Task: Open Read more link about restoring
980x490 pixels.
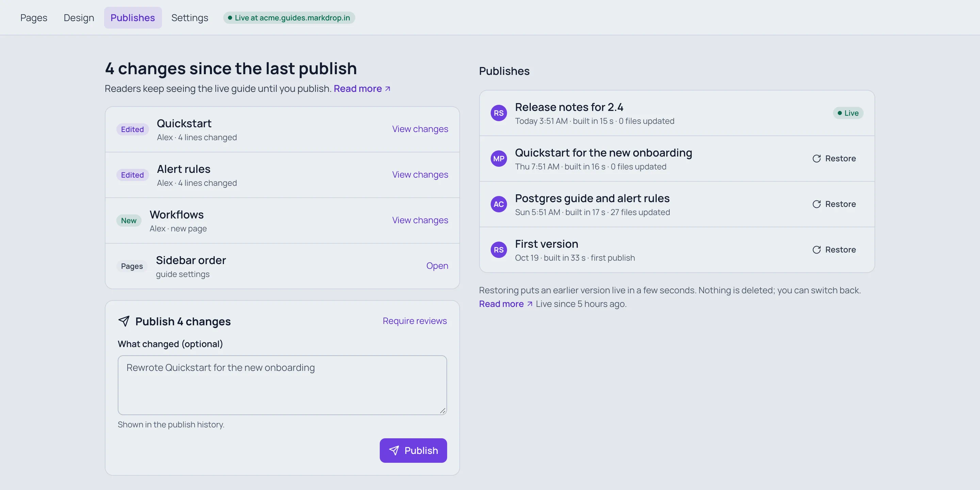Action: click(506, 304)
